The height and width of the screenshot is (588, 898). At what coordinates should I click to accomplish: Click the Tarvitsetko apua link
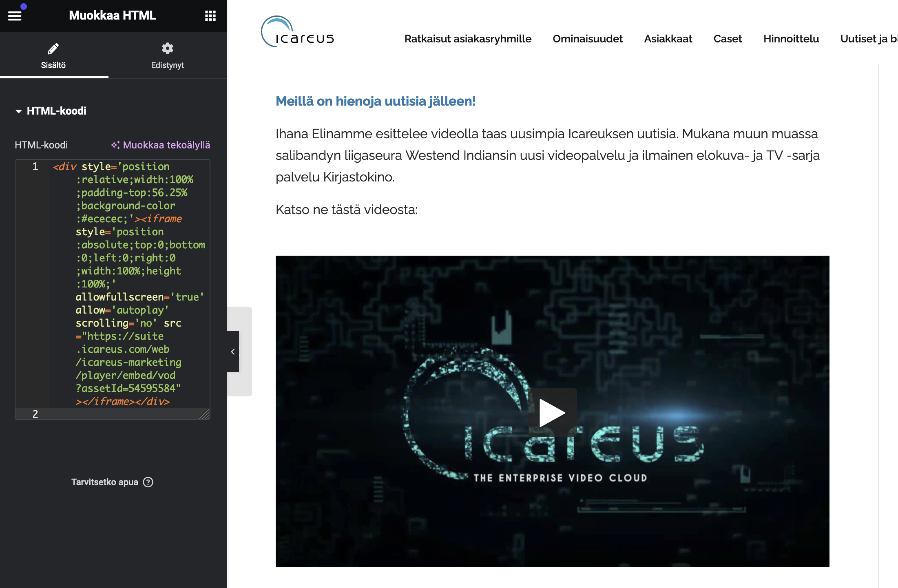(104, 482)
